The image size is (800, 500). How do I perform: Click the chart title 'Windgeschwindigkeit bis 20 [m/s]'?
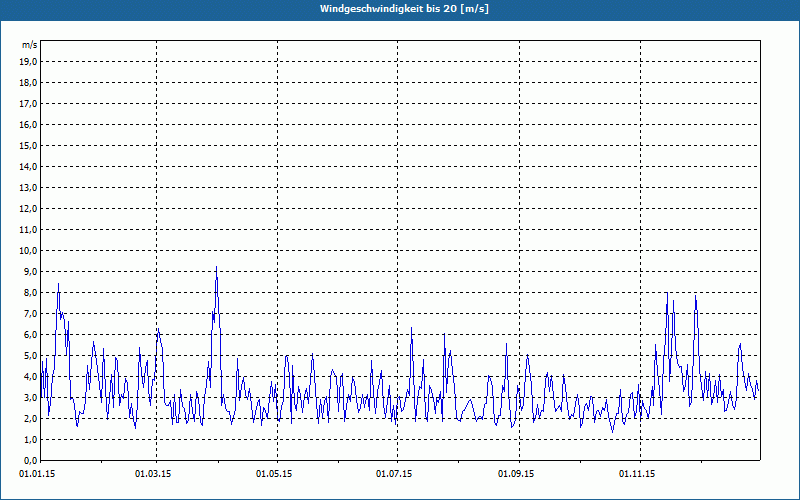(x=404, y=9)
